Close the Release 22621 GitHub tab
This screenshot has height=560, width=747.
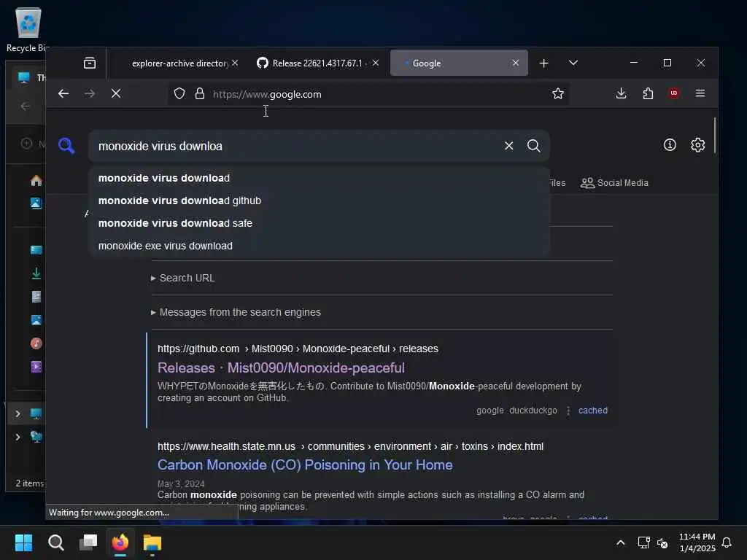(x=376, y=63)
